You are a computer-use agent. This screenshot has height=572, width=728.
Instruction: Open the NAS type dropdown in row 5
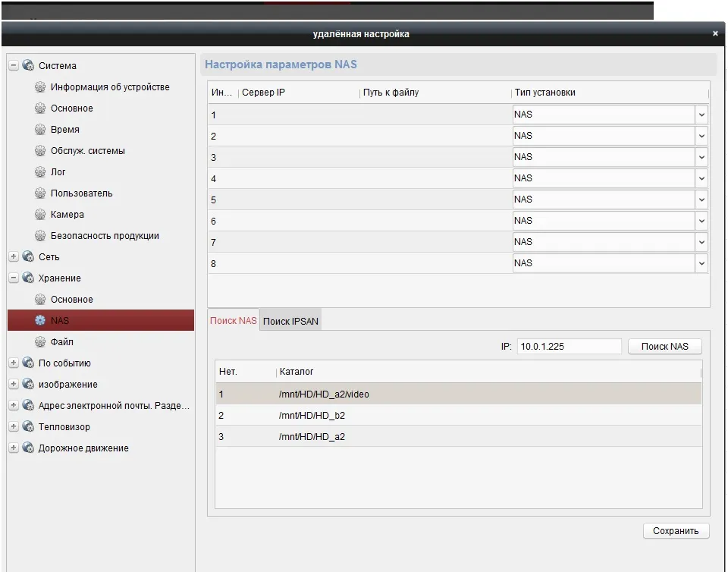pos(701,200)
